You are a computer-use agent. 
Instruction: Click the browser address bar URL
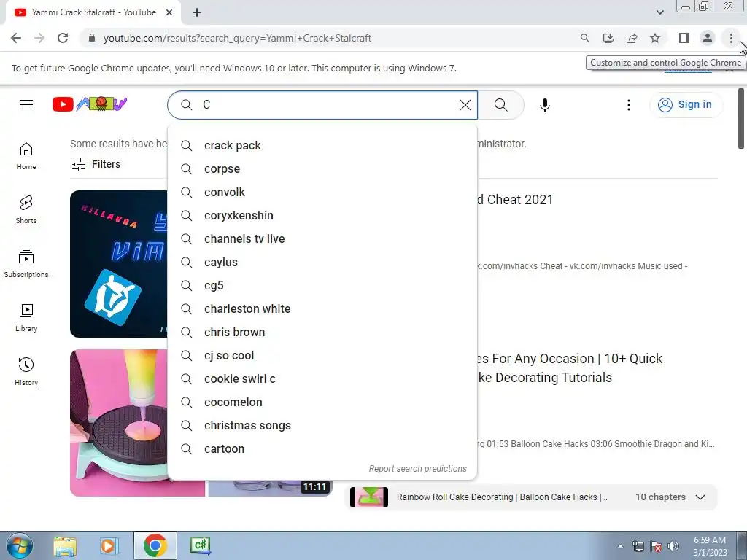(x=237, y=38)
